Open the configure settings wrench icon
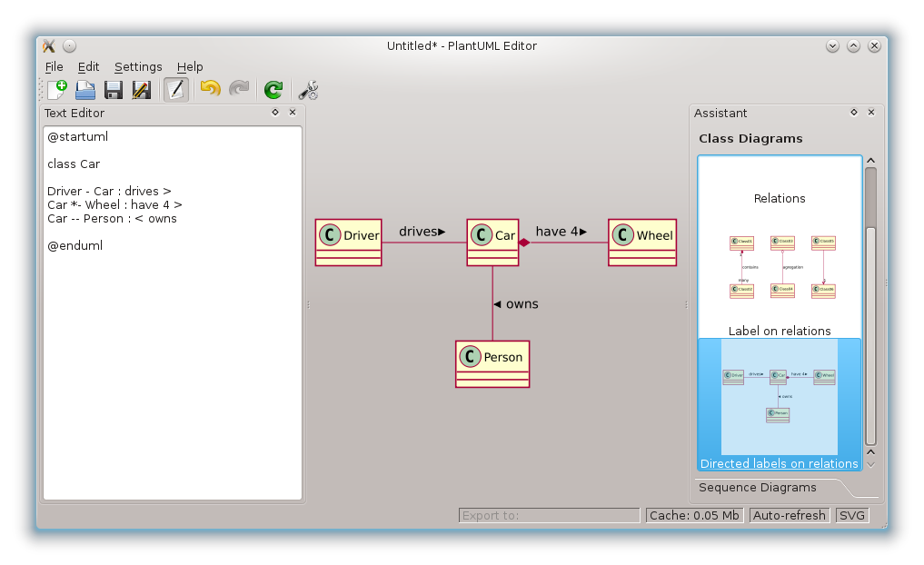Image resolution: width=924 pixels, height=565 pixels. pos(307,89)
